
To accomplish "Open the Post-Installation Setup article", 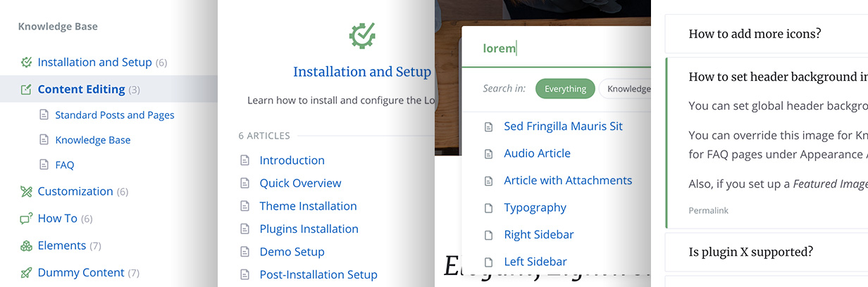I will pyautogui.click(x=318, y=274).
